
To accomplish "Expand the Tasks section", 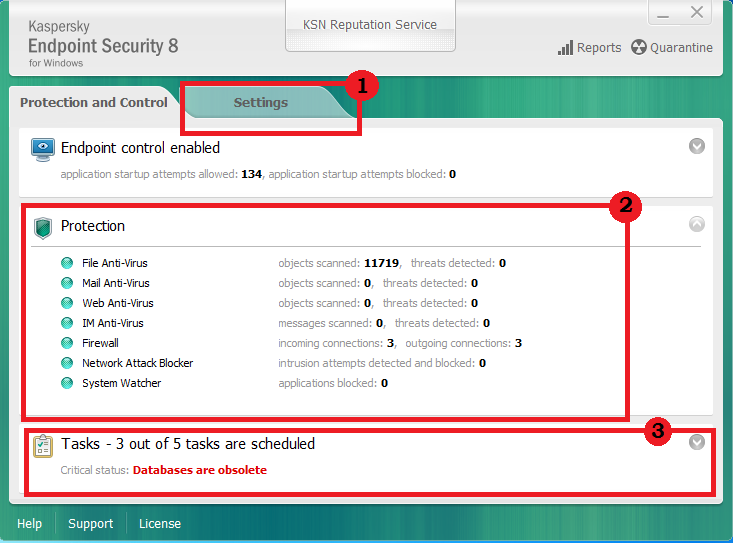I will pyautogui.click(x=697, y=442).
